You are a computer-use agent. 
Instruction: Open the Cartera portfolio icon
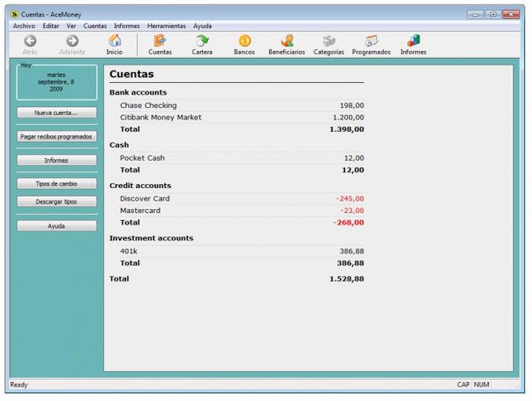202,41
